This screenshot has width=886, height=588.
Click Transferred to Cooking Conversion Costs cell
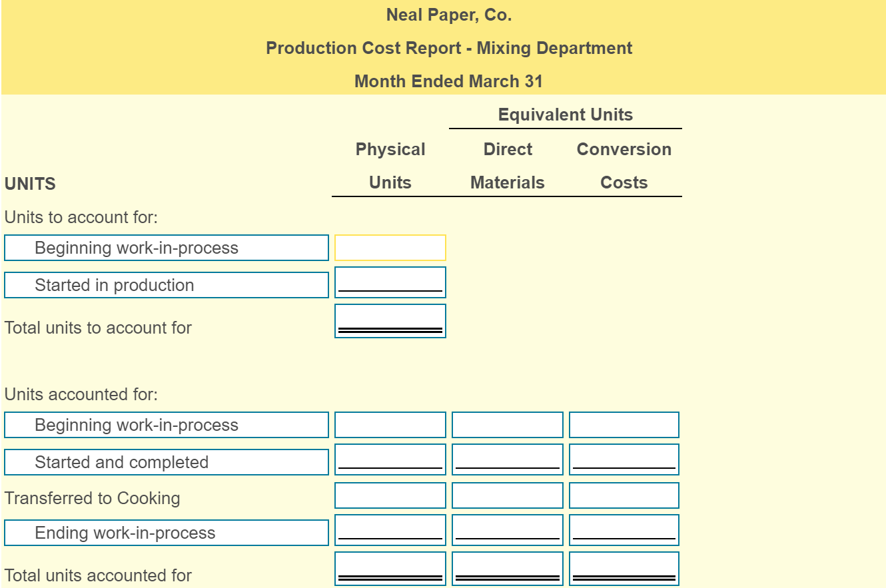pyautogui.click(x=624, y=495)
